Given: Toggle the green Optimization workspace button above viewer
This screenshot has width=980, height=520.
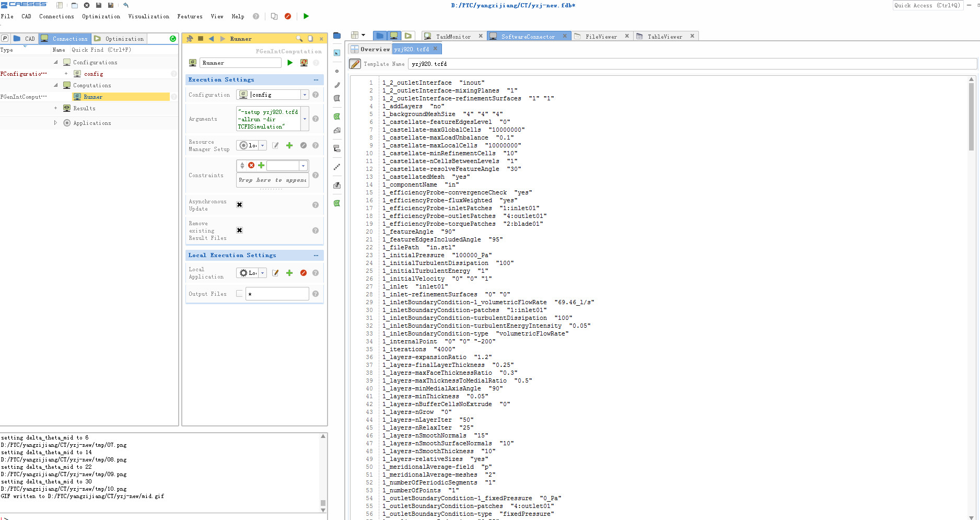Looking at the screenshot, I should click(x=408, y=36).
